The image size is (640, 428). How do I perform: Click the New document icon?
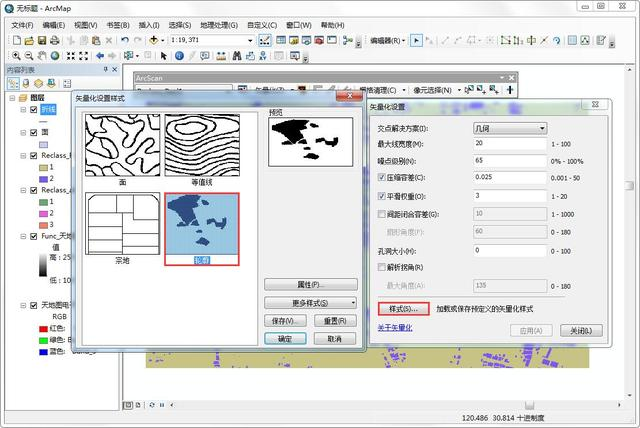17,40
